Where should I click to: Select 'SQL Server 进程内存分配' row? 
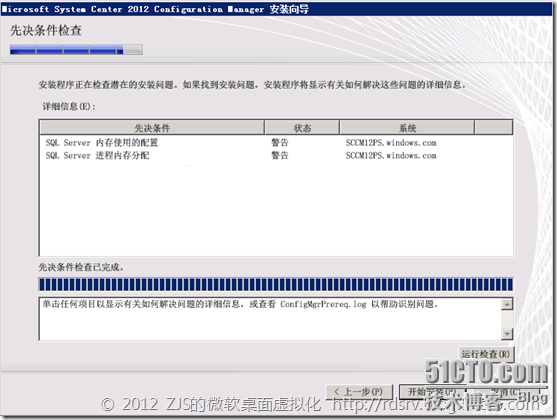tap(276, 156)
